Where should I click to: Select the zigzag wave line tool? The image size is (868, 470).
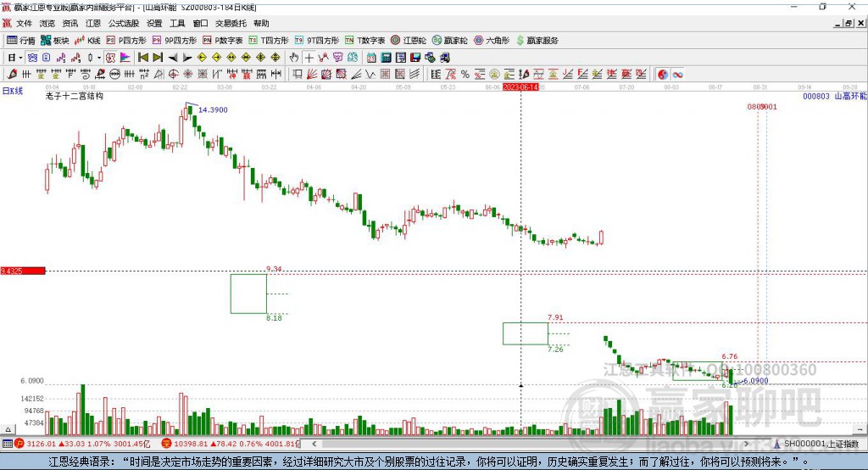click(370, 75)
